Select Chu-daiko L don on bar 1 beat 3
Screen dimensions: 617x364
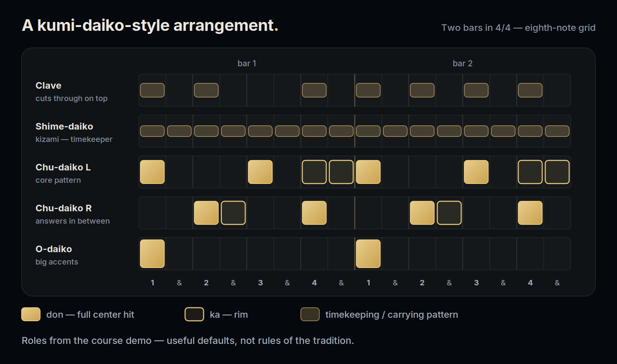click(260, 172)
